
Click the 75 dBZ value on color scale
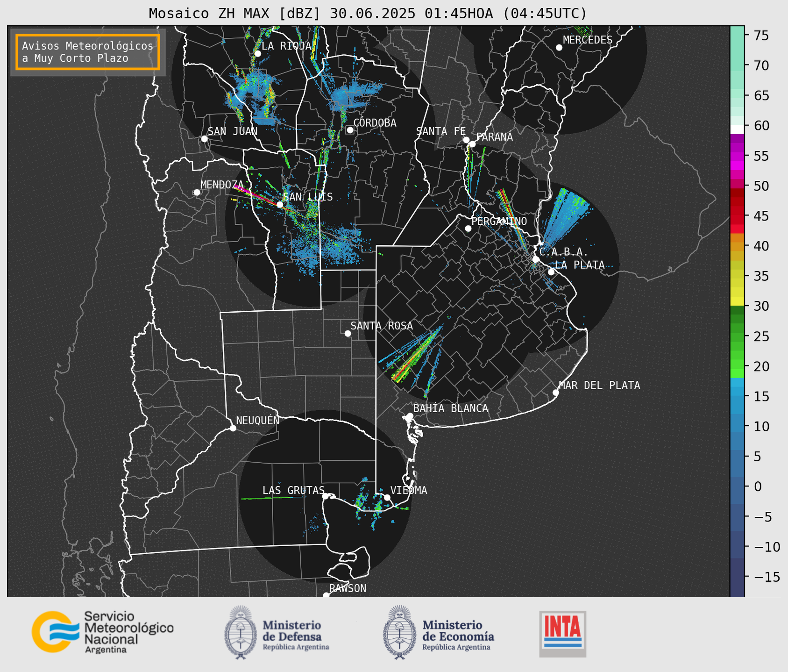tap(760, 36)
